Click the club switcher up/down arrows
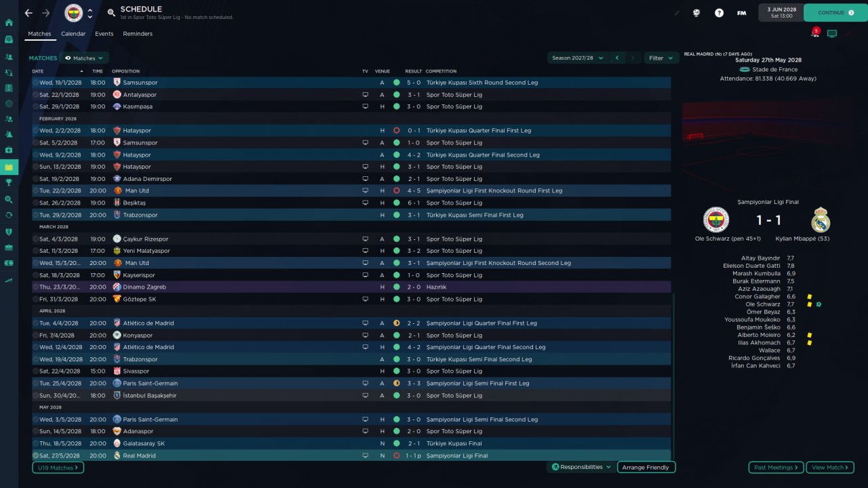The width and height of the screenshot is (868, 488). click(90, 13)
